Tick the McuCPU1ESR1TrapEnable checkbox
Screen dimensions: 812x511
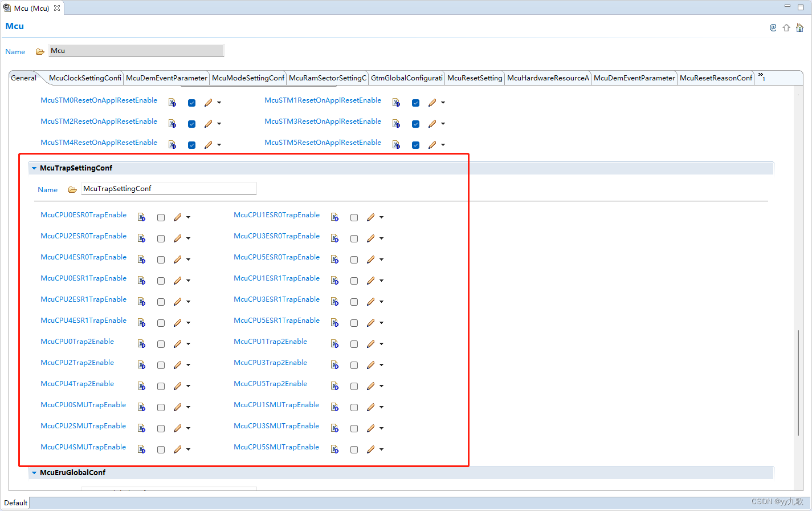(354, 281)
